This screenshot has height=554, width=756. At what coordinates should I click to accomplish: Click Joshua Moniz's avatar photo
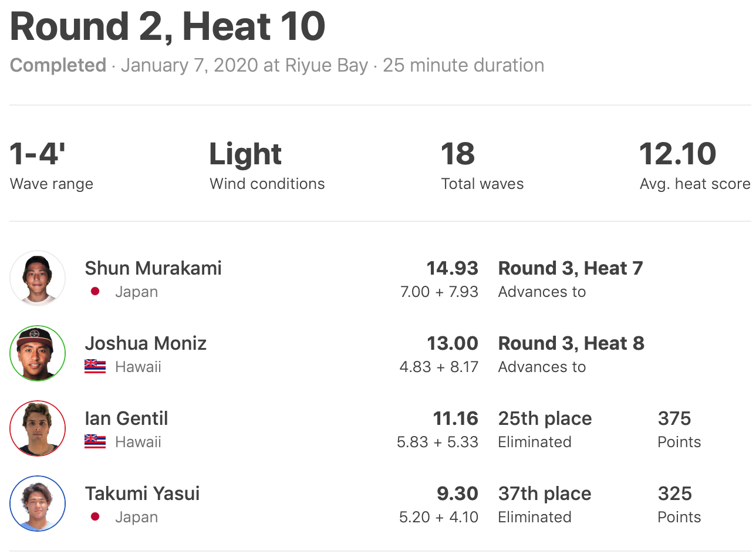click(38, 353)
